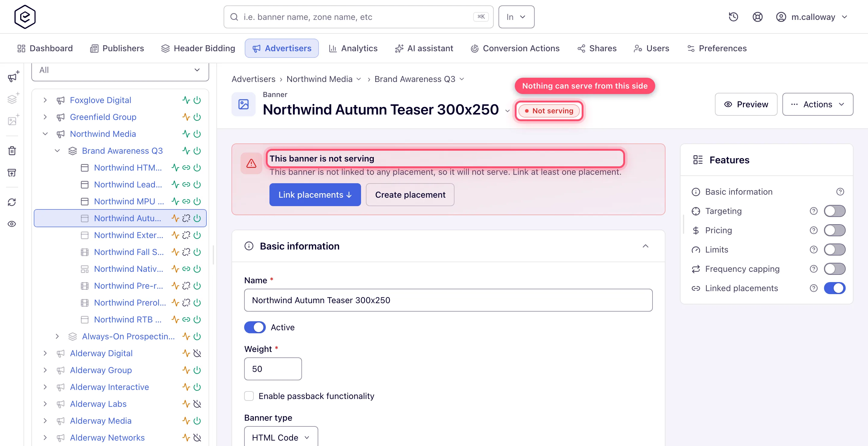The image size is (868, 446).
Task: Open the HTML Code banner type dropdown
Action: point(281,437)
